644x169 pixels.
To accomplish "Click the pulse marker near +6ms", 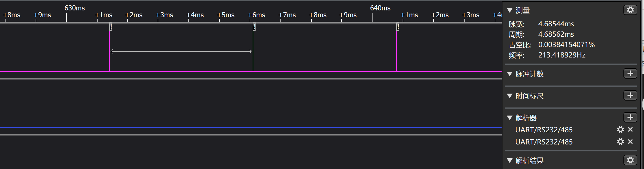I will tap(254, 27).
